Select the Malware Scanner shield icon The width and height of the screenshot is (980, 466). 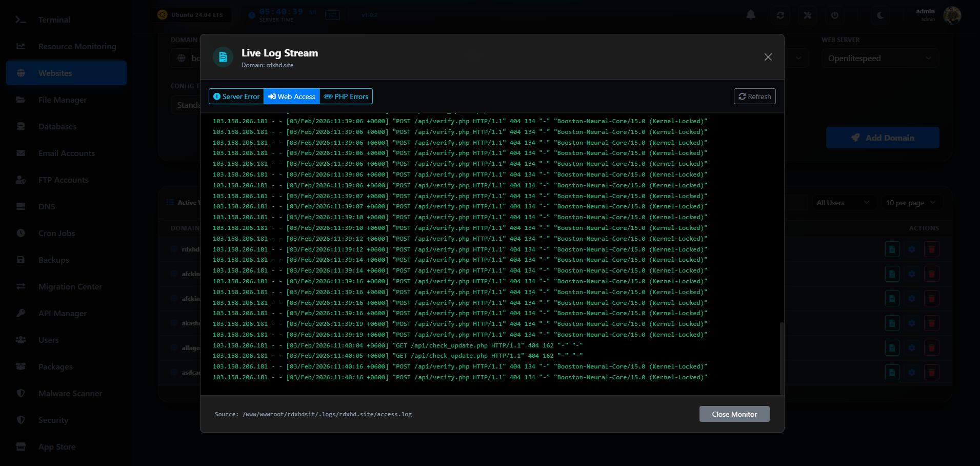(21, 393)
